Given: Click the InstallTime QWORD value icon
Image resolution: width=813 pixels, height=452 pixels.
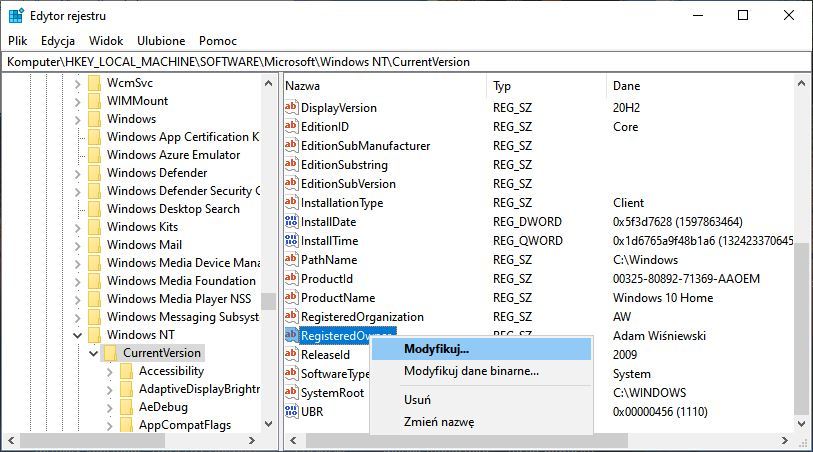Looking at the screenshot, I should (292, 241).
